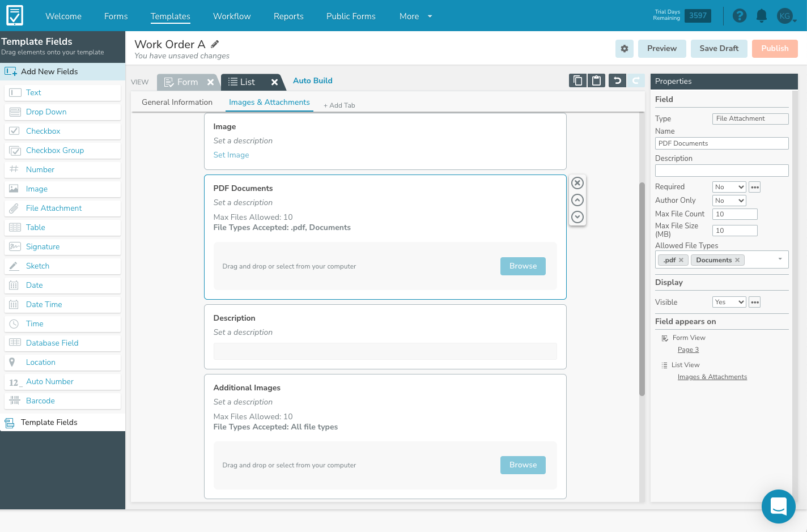
Task: Click the Set Image link
Action: coord(231,155)
